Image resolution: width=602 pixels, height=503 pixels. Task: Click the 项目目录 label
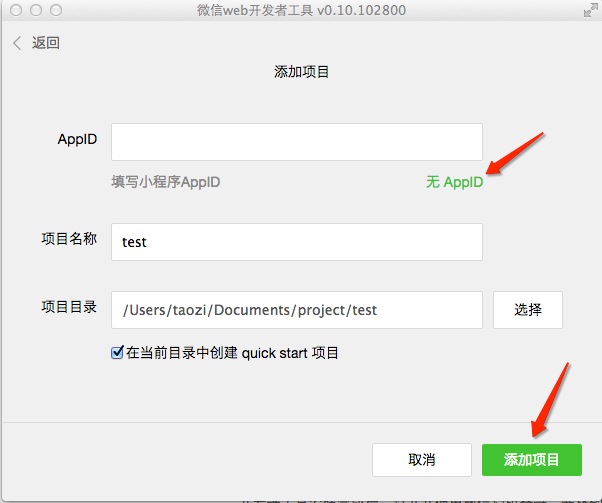click(x=69, y=307)
